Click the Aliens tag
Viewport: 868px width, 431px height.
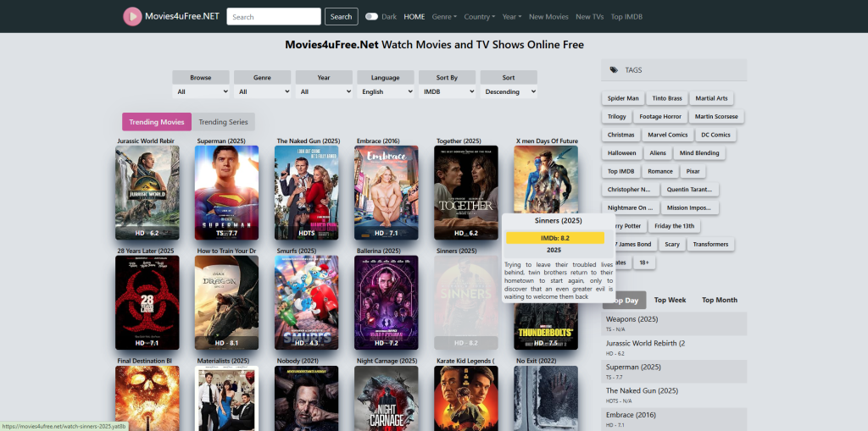pyautogui.click(x=658, y=153)
